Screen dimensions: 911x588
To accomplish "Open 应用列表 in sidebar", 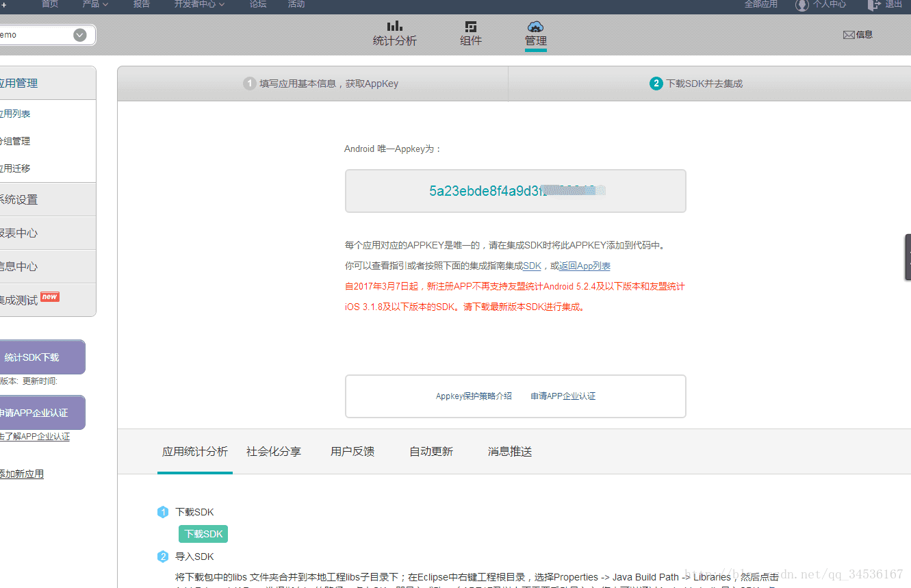I will [x=15, y=114].
